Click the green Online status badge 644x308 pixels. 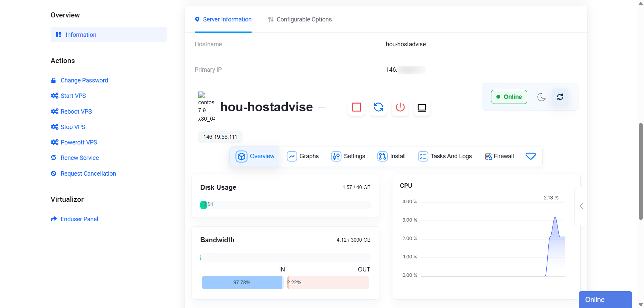point(509,97)
